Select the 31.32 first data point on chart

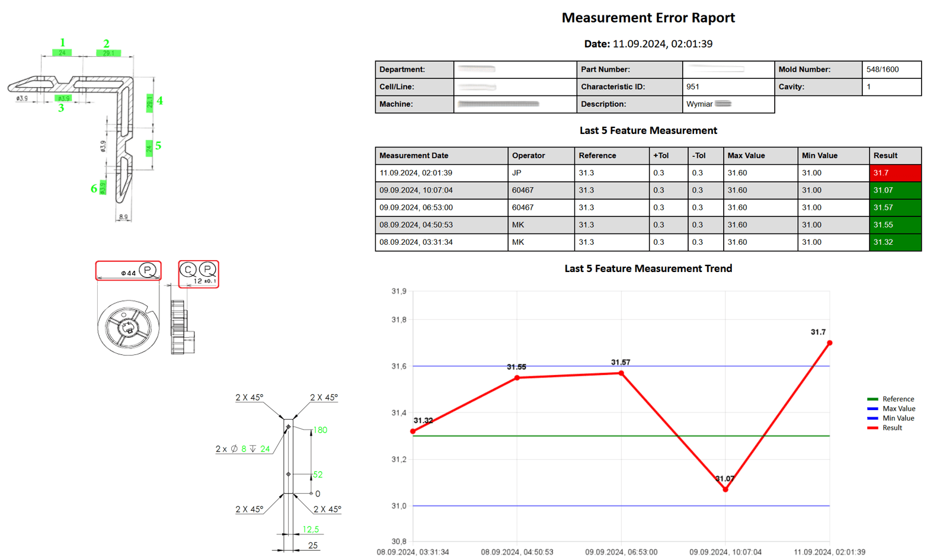coord(413,431)
